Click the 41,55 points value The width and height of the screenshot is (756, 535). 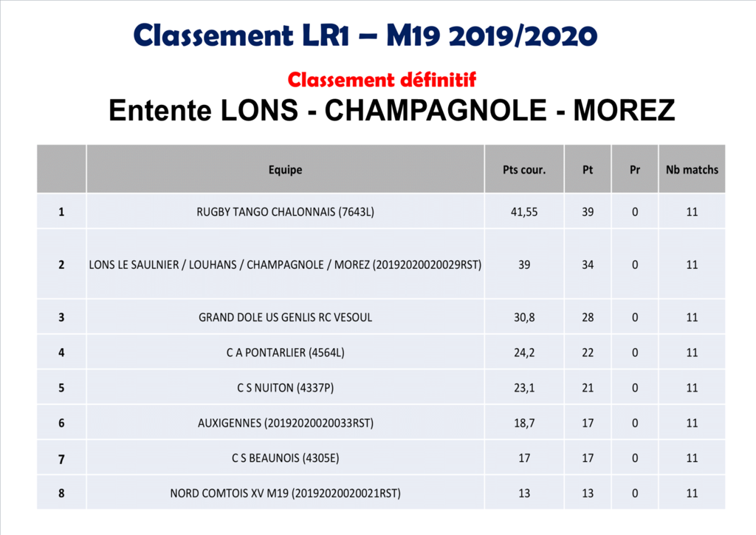click(524, 212)
